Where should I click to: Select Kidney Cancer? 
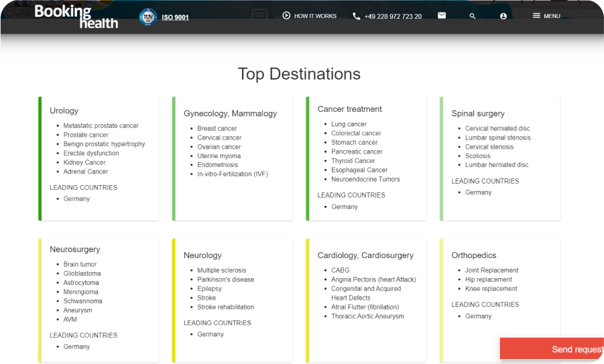pyautogui.click(x=84, y=162)
